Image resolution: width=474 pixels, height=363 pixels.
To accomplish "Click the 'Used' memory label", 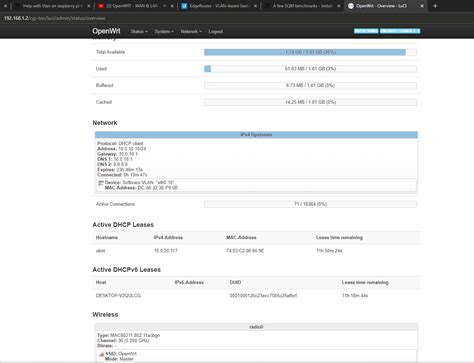I will [101, 69].
